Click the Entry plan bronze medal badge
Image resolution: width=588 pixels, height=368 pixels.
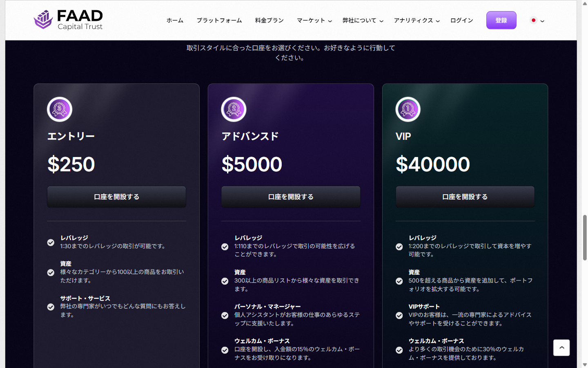click(x=60, y=109)
